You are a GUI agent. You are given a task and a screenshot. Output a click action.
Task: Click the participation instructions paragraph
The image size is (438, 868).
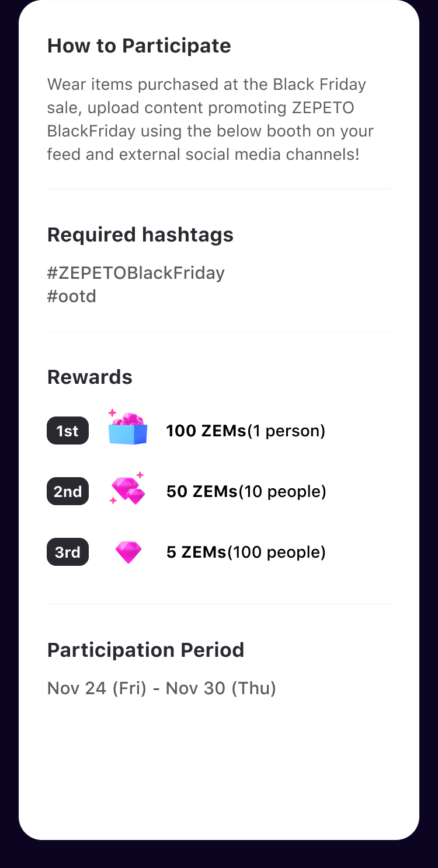(210, 119)
